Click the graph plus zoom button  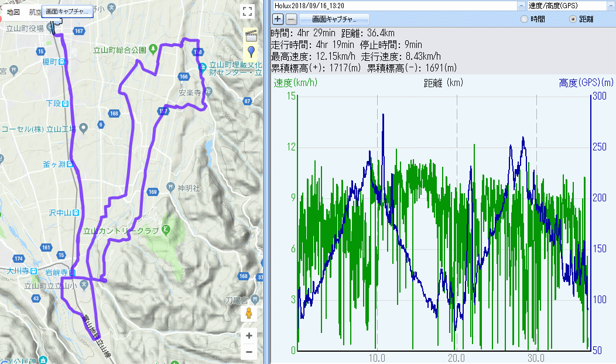point(278,19)
